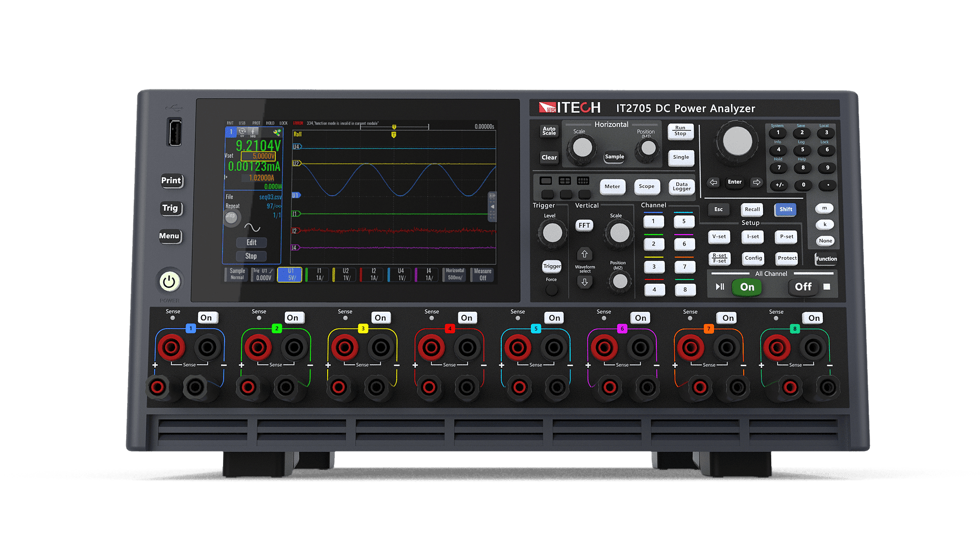Click the Waveform select down arrow key
The width and height of the screenshot is (980, 551).
point(584,282)
